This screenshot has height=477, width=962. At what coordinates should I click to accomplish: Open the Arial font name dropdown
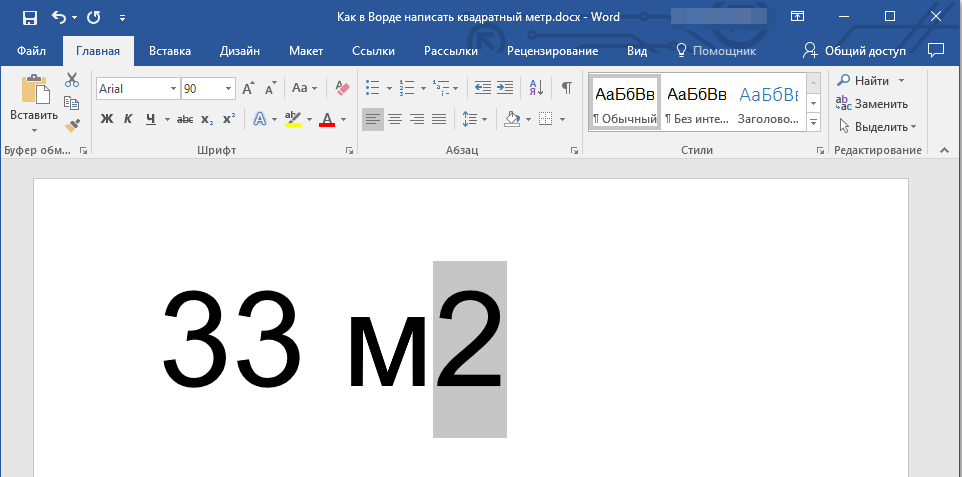173,89
